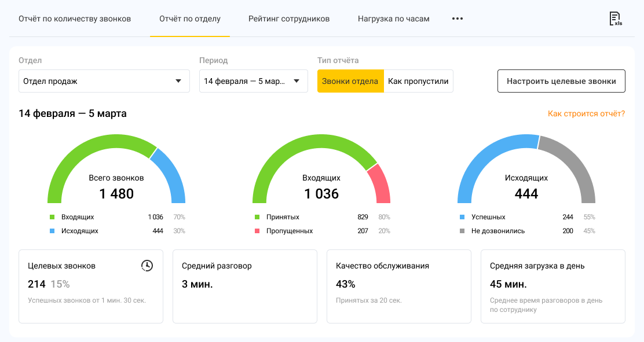644x342 pixels.
Task: Click the clock icon in Целевых звонков card
Action: pos(147,266)
